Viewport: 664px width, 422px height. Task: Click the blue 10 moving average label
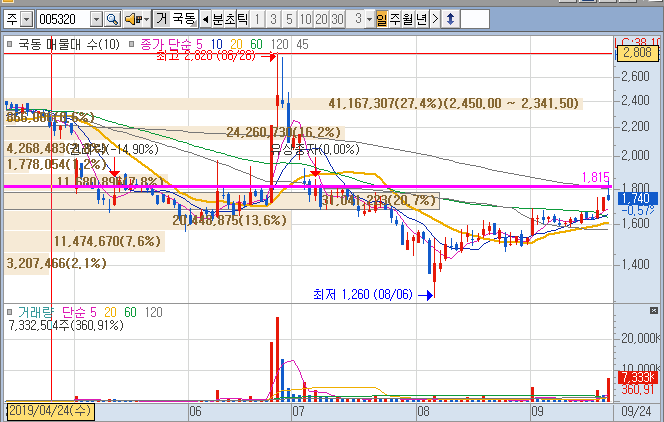[x=216, y=44]
